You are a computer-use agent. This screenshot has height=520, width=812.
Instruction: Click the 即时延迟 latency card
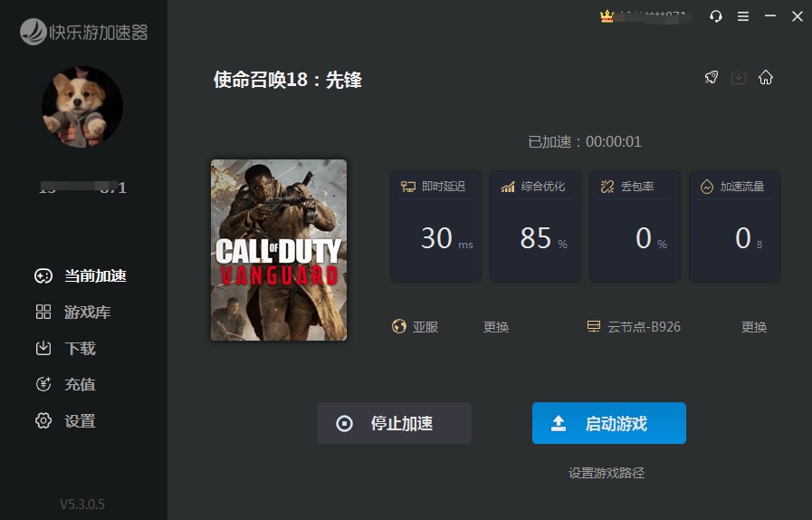(x=435, y=226)
